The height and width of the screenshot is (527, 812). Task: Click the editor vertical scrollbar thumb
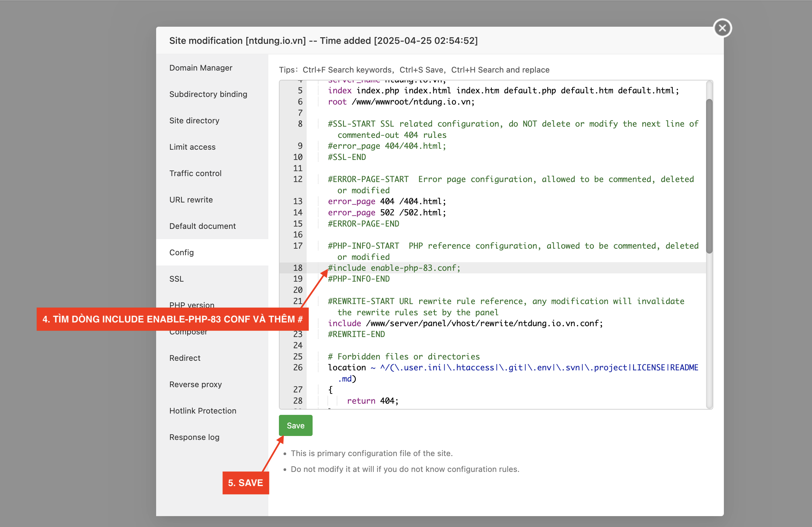709,176
